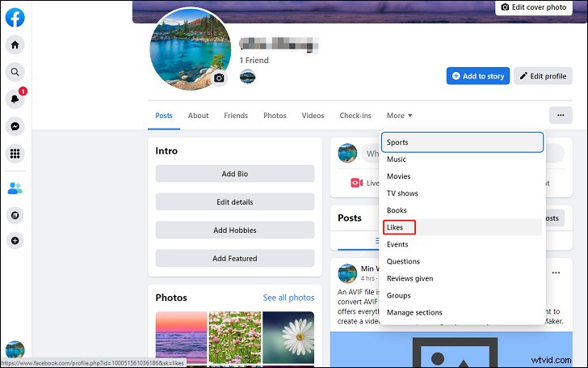588x368 pixels.
Task: Open the Messenger icon
Action: [15, 126]
